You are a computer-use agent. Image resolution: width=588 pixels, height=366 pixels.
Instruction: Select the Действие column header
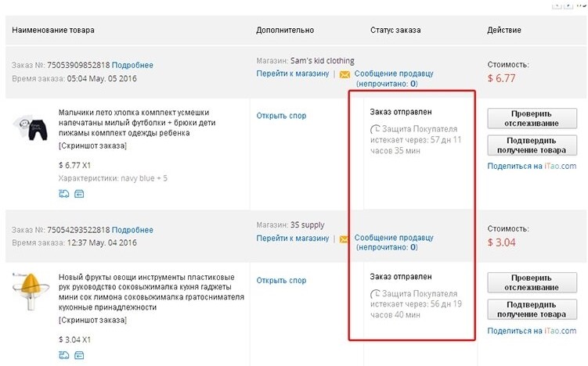coord(504,30)
